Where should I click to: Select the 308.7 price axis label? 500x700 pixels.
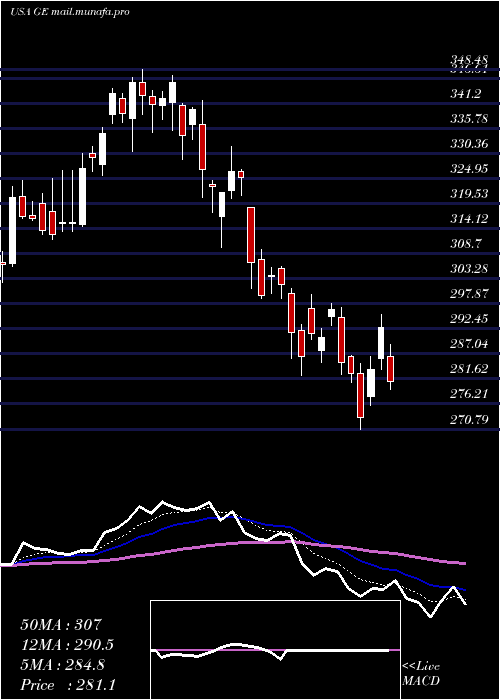pos(466,244)
